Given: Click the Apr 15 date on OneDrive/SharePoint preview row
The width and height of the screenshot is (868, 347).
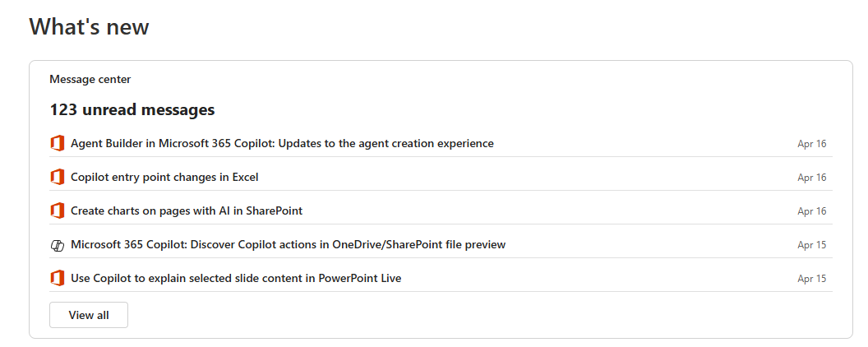Looking at the screenshot, I should click(811, 245).
